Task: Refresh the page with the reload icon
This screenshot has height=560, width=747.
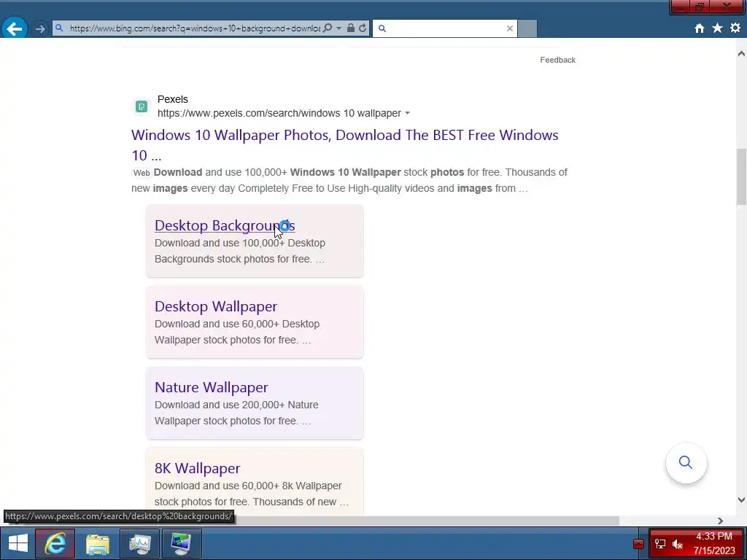Action: 363,28
